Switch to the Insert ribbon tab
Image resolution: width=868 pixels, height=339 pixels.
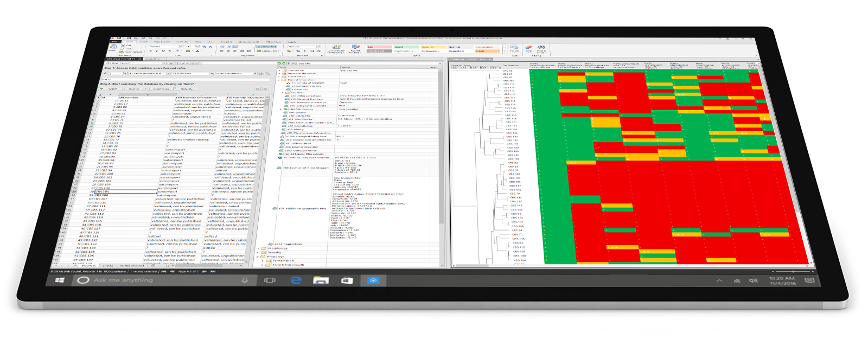(144, 42)
